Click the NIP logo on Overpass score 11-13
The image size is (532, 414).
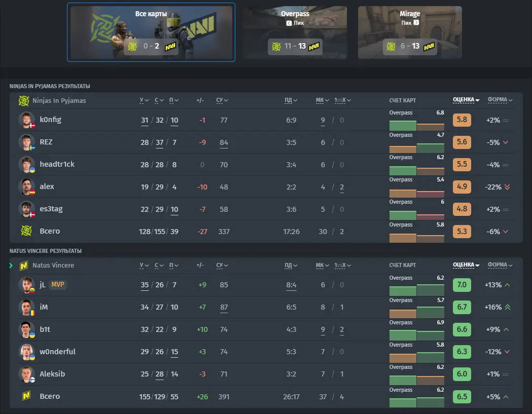pos(276,47)
